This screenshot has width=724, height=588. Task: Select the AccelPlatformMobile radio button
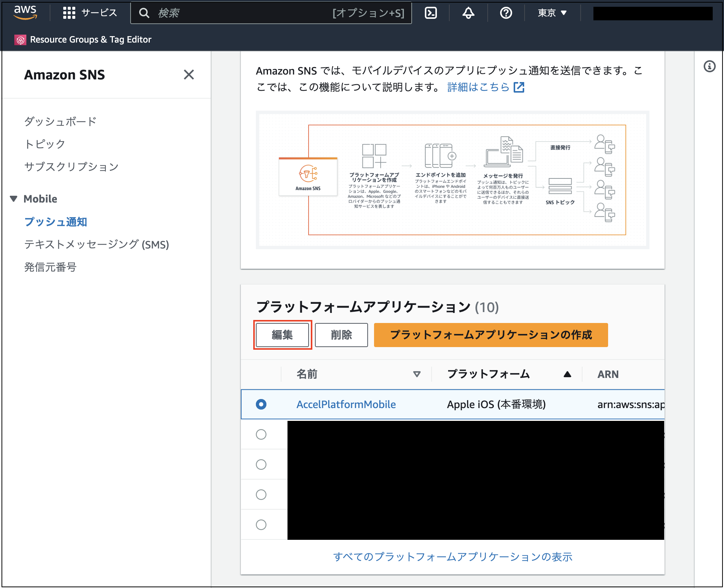[x=261, y=404]
